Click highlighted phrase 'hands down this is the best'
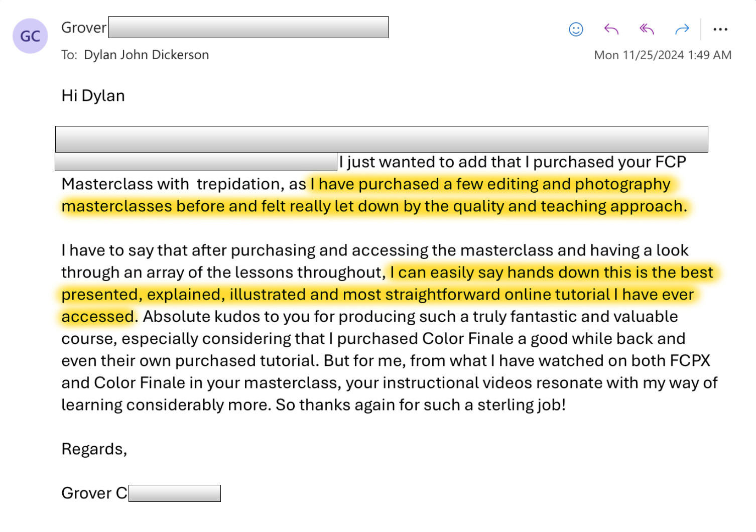This screenshot has height=532, width=756. click(x=610, y=273)
